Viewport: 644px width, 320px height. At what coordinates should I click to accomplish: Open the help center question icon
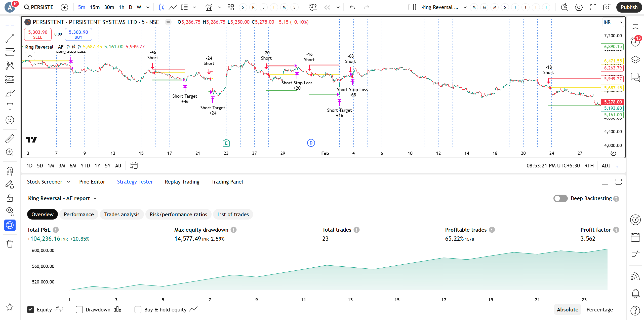(635, 311)
